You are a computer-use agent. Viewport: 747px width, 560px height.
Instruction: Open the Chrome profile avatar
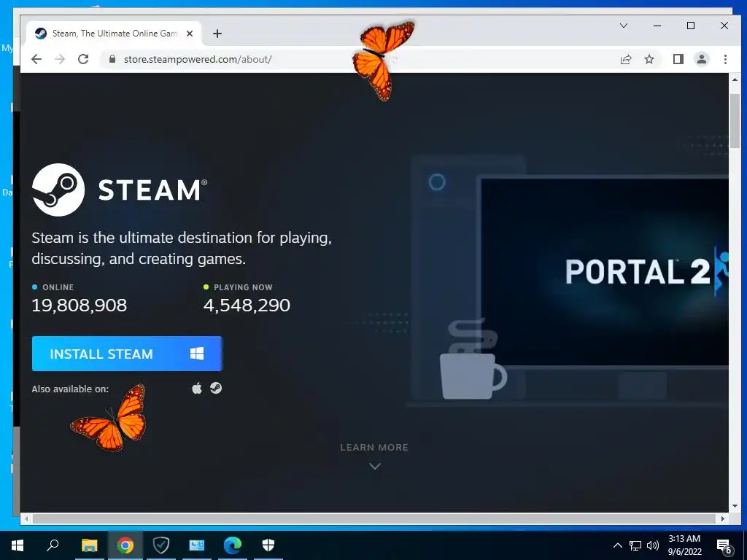point(702,59)
